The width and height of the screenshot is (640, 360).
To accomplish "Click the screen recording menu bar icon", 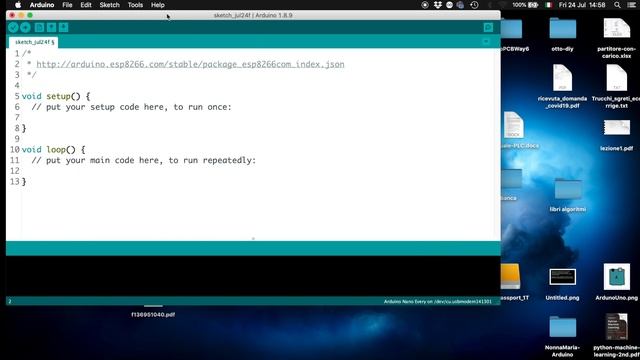I will pyautogui.click(x=425, y=5).
